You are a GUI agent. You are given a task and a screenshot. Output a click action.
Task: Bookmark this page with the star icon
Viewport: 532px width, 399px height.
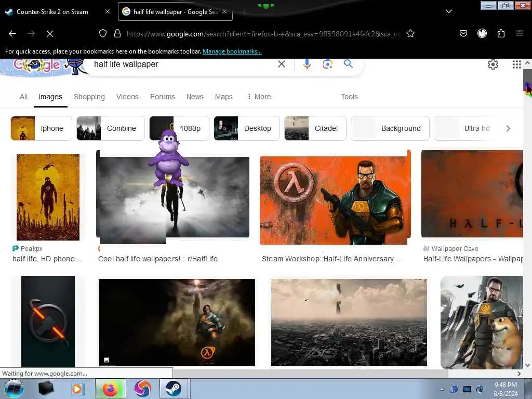(410, 33)
